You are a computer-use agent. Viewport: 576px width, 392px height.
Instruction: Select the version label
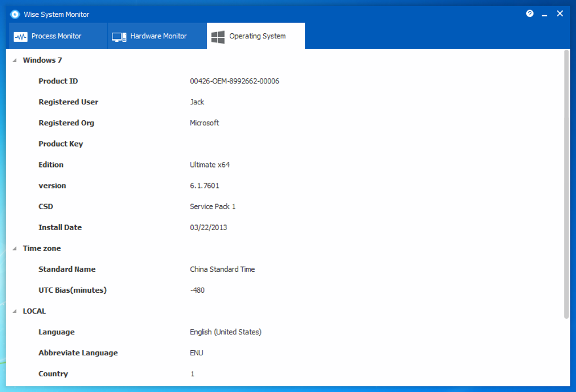click(x=52, y=186)
